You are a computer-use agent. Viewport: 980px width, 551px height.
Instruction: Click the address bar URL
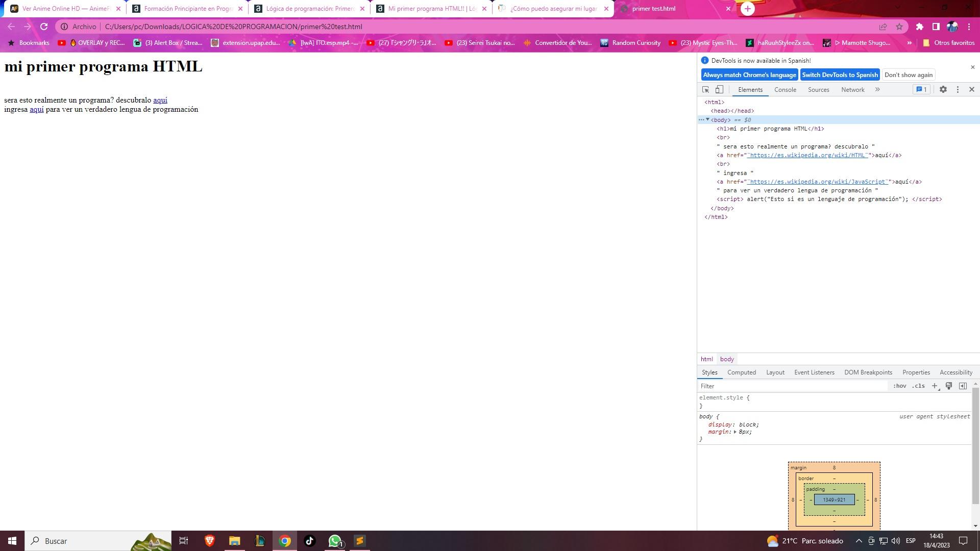coord(234,27)
